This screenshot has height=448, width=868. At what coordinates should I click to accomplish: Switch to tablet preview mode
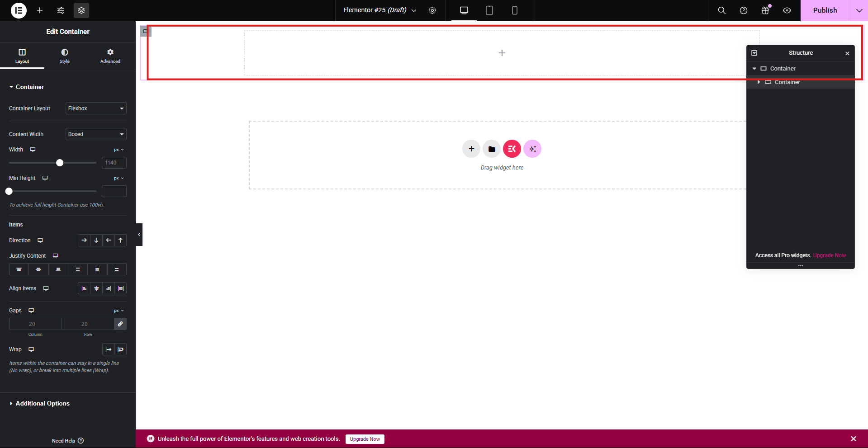[x=489, y=10]
